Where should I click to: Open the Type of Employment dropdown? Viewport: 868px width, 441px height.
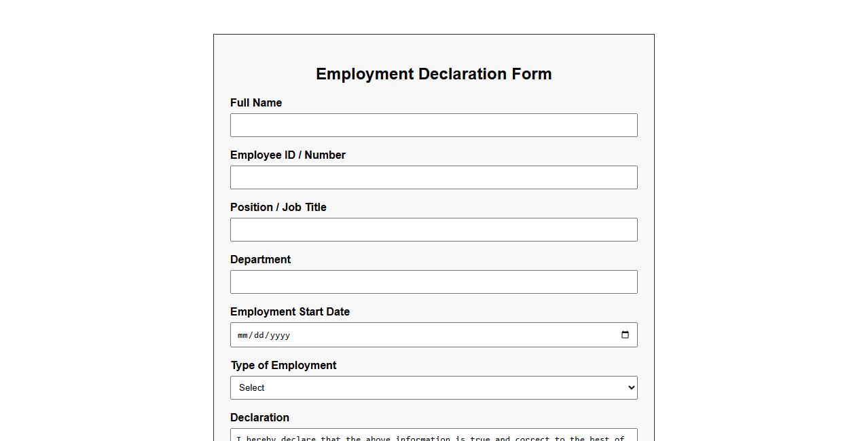pyautogui.click(x=433, y=387)
